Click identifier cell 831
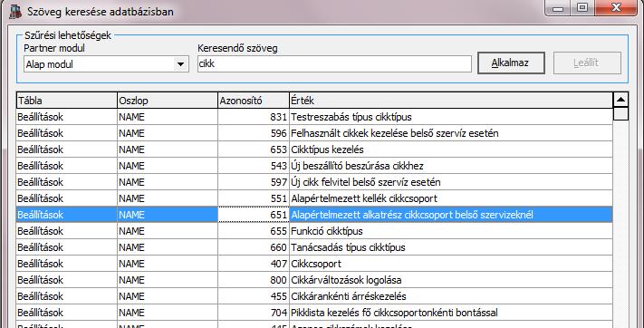Viewport: 644px width, 328px height. (254, 117)
